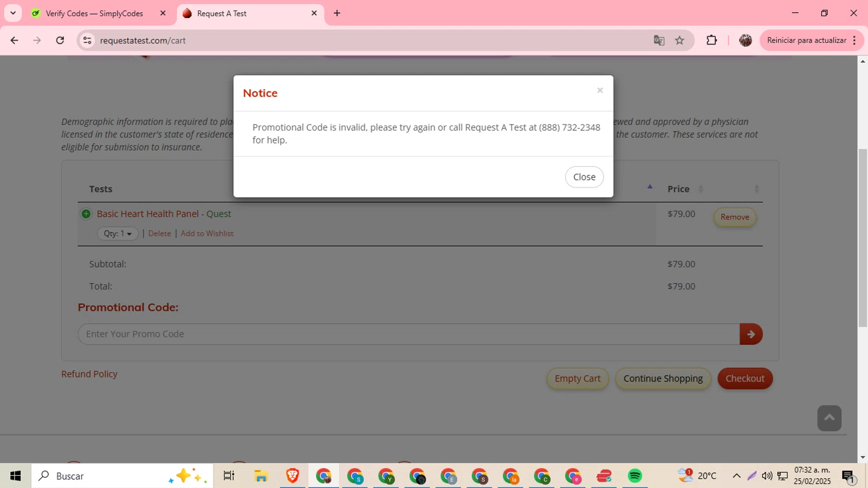Open the translate page icon

click(659, 41)
